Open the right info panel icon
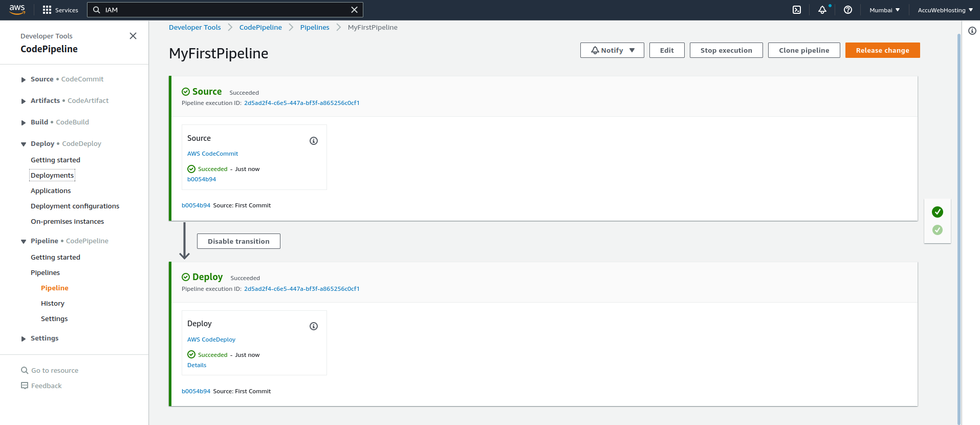 pos(972,31)
